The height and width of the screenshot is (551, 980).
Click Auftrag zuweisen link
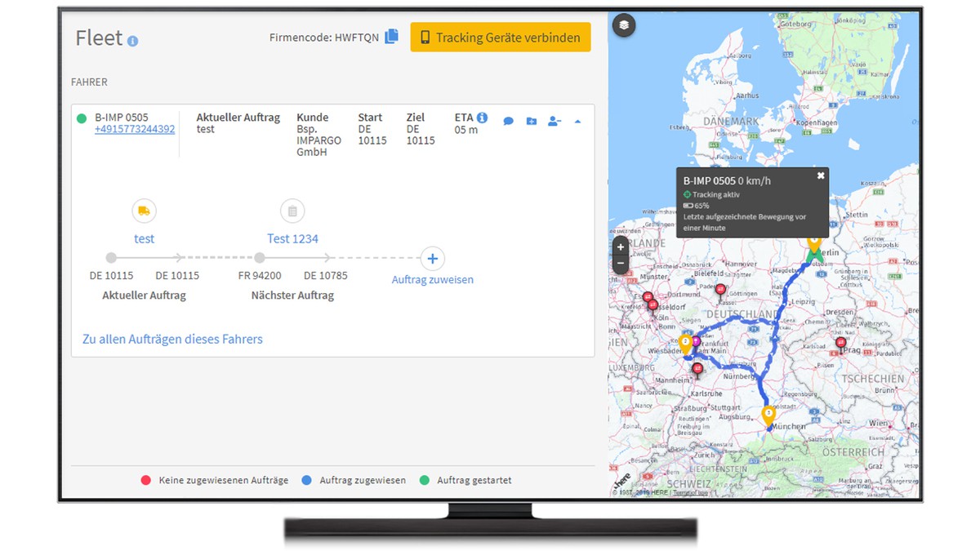click(432, 279)
